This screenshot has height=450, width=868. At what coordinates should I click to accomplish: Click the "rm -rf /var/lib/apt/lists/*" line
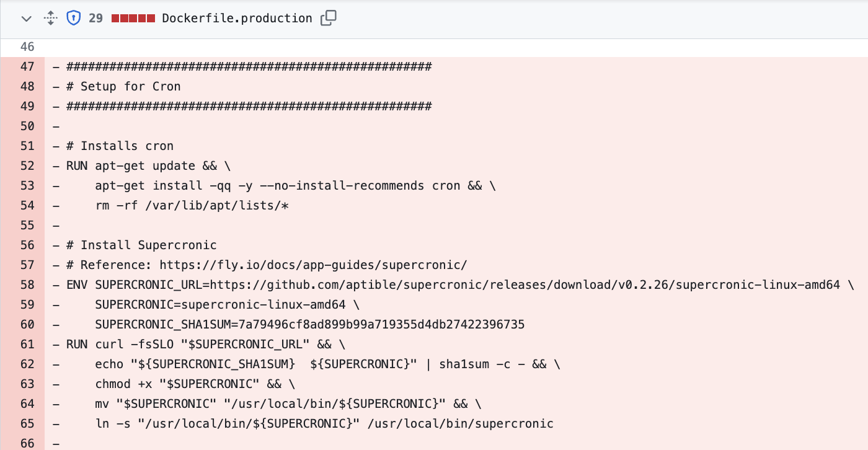pos(192,206)
